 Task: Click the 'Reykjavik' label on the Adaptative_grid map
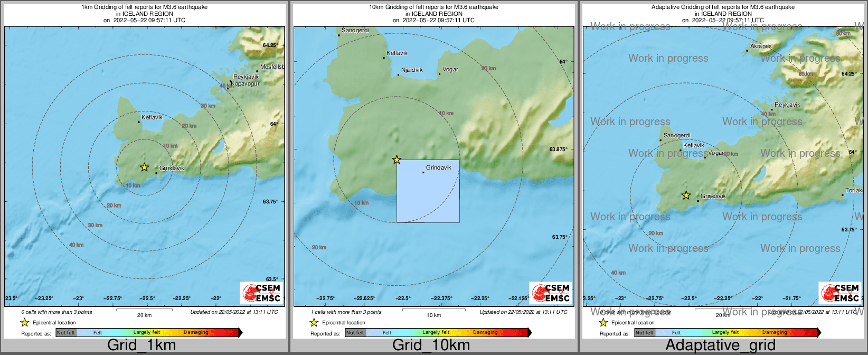787,105
